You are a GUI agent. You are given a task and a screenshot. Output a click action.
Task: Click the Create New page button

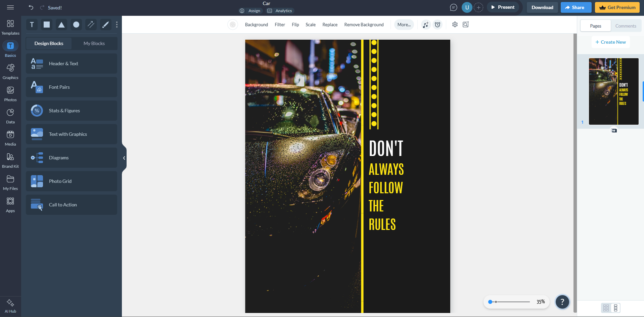pos(610,42)
